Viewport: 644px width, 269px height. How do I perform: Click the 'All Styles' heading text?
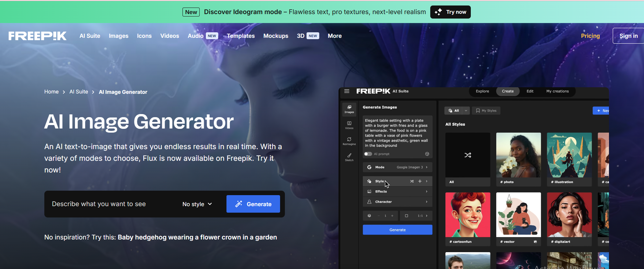(455, 124)
